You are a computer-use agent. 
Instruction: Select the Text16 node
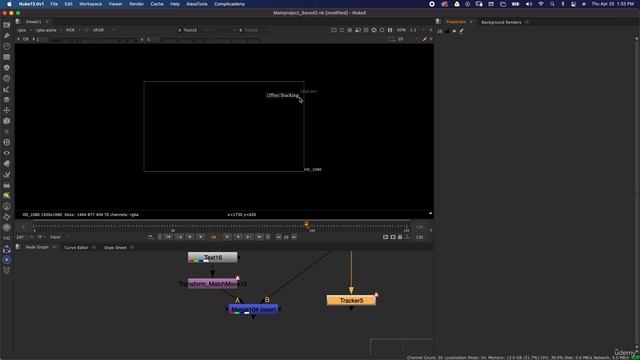coord(213,258)
